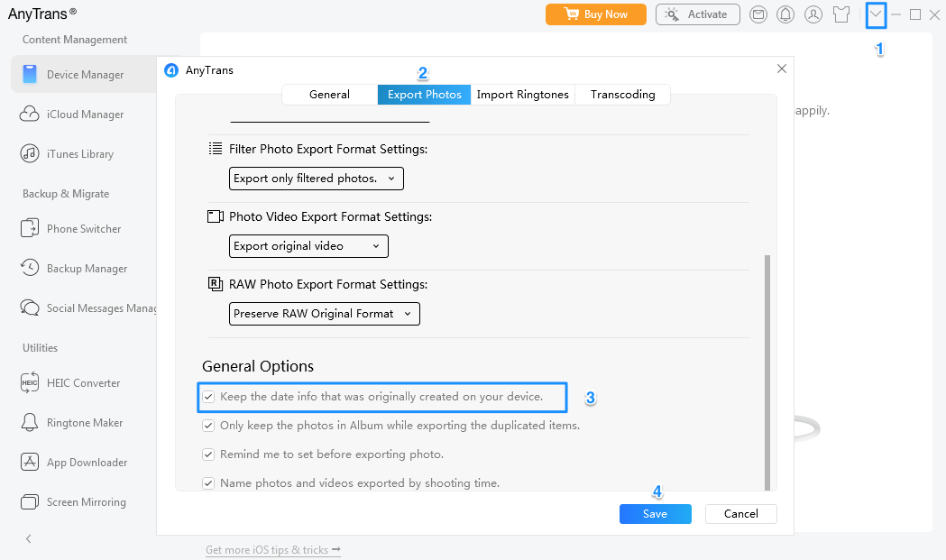This screenshot has height=560, width=946.
Task: Open the HEIC Converter icon
Action: 30,382
